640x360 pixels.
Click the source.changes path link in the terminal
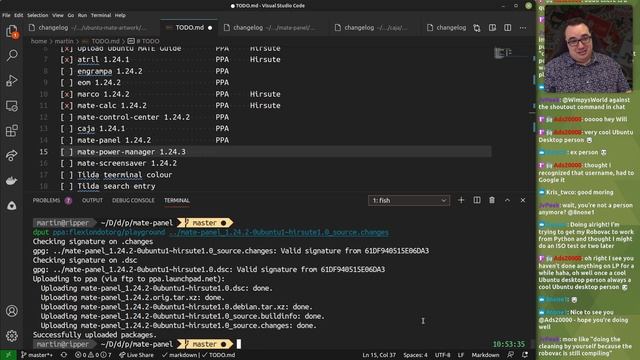coord(279,232)
